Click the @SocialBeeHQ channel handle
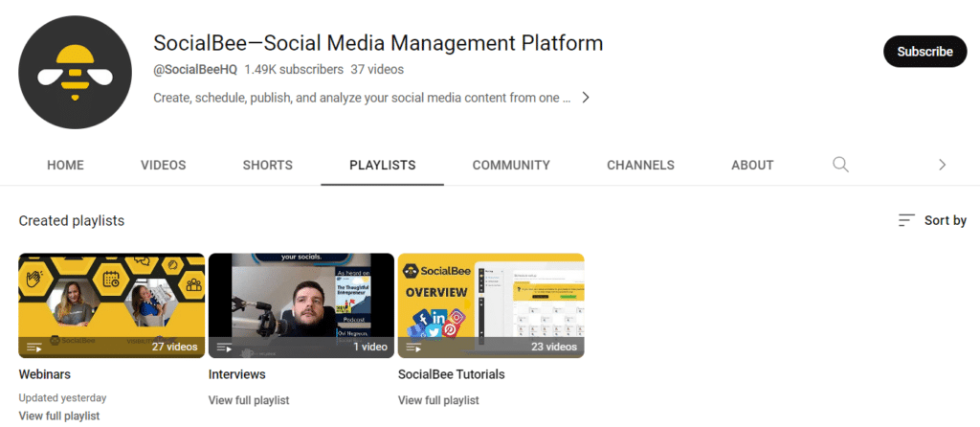The image size is (980, 427). [x=195, y=69]
